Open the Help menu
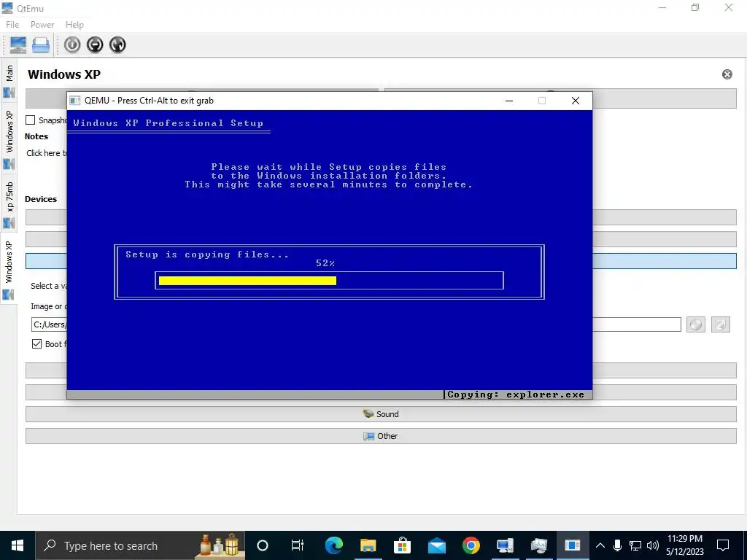The width and height of the screenshot is (747, 560). pos(74,25)
